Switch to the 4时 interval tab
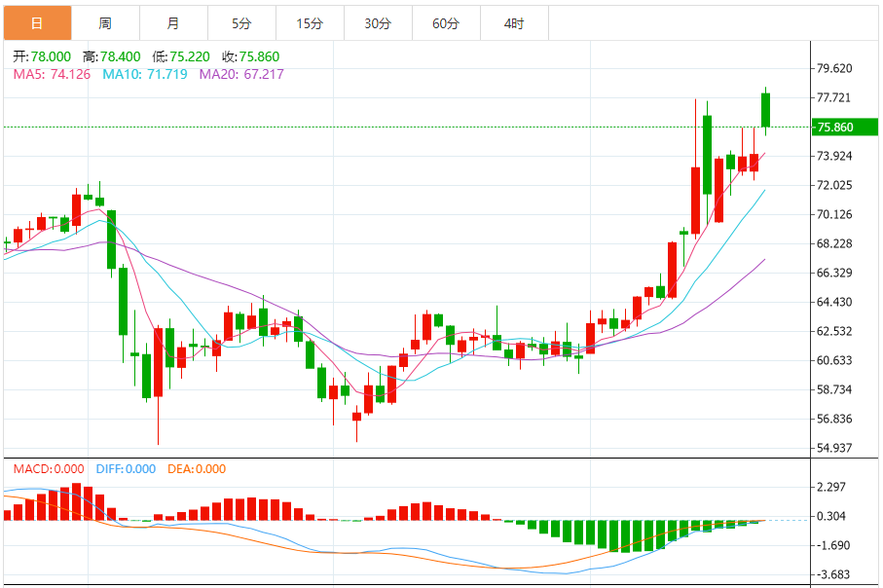The width and height of the screenshot is (883, 588). coord(514,23)
